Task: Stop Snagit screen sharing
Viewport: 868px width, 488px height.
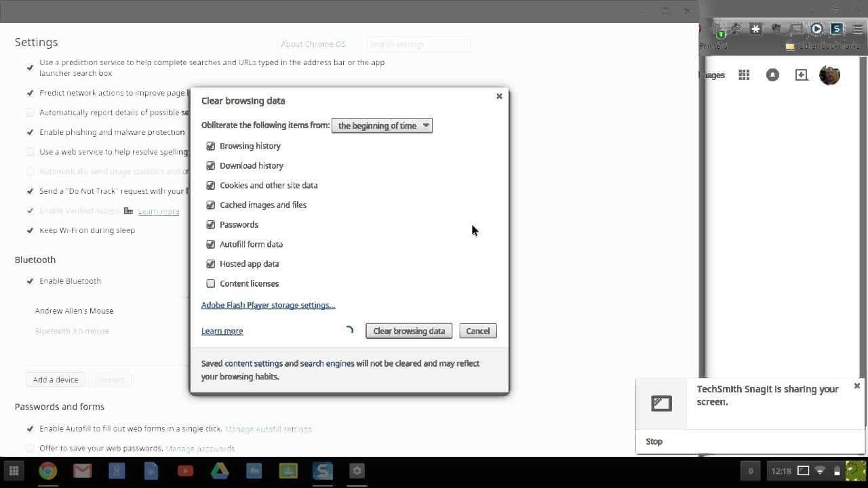Action: coord(654,441)
